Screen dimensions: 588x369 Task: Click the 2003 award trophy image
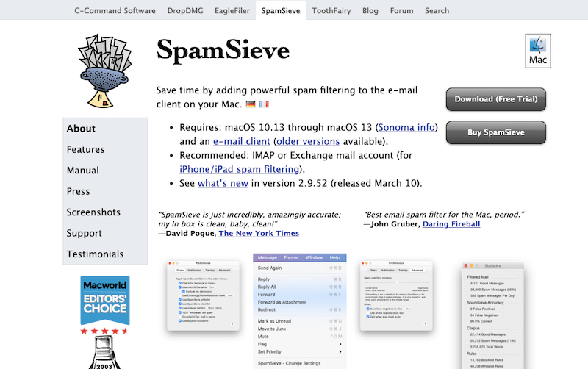pyautogui.click(x=104, y=353)
